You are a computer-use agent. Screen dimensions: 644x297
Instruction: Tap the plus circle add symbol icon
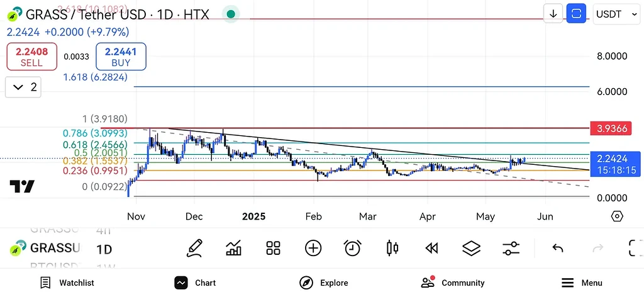[x=313, y=248]
